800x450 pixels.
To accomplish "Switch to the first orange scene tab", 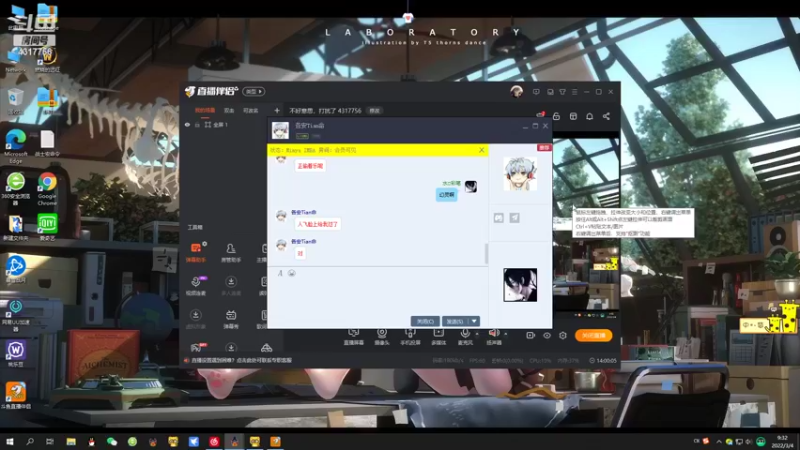I will [x=205, y=110].
